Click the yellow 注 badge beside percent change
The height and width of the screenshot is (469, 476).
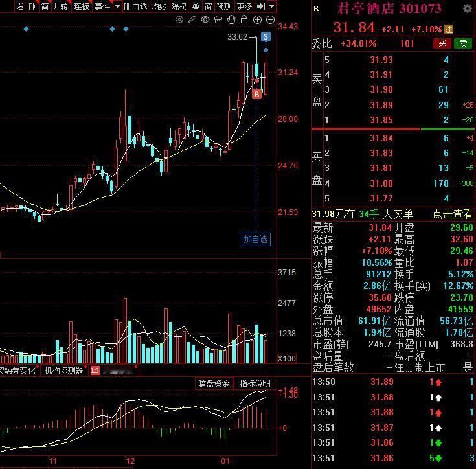pyautogui.click(x=448, y=29)
